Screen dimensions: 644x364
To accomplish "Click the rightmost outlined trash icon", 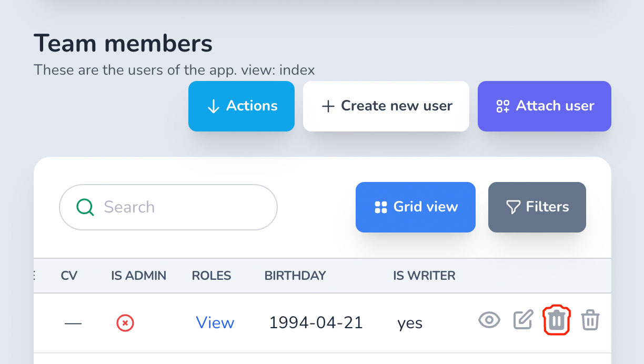I will click(x=590, y=320).
